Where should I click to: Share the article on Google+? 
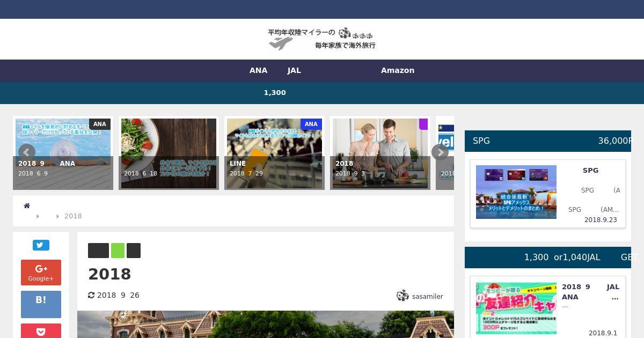pyautogui.click(x=41, y=273)
